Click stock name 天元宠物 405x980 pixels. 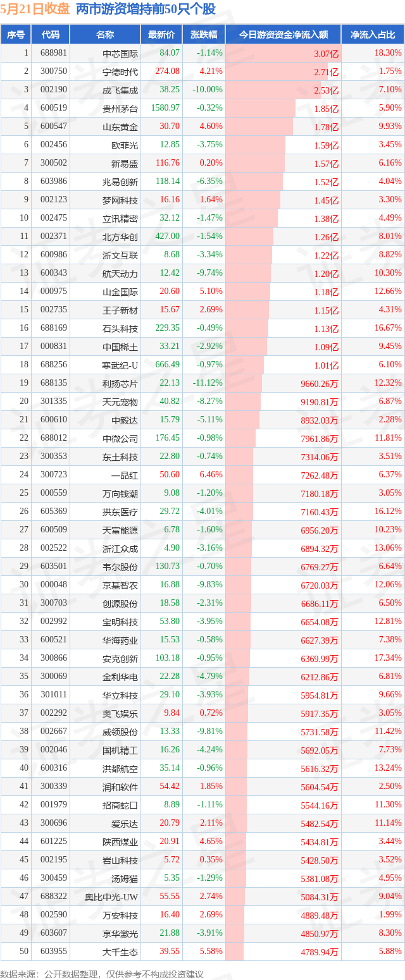pyautogui.click(x=120, y=401)
